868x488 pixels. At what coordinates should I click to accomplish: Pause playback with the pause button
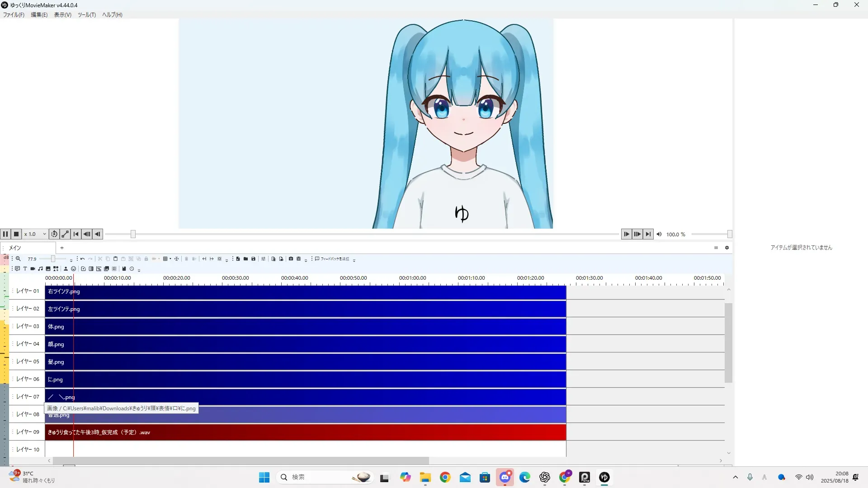[5, 234]
